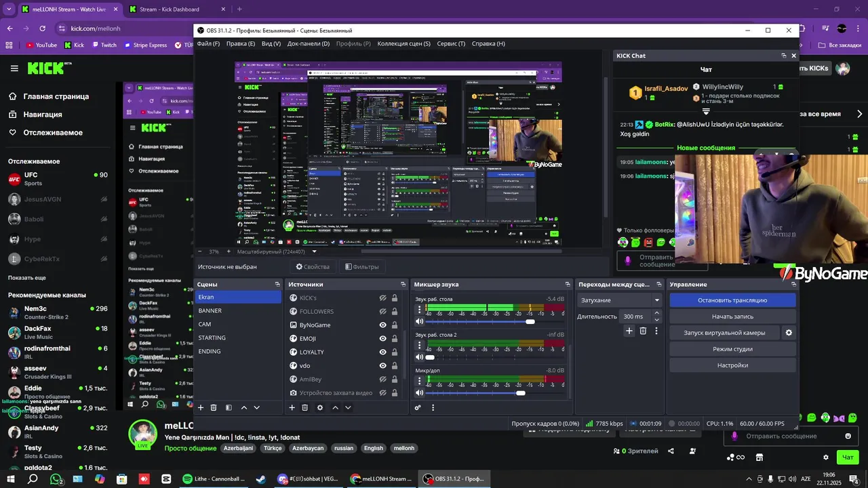The image size is (868, 488).
Task: Hide the EMOJI source
Action: [382, 339]
